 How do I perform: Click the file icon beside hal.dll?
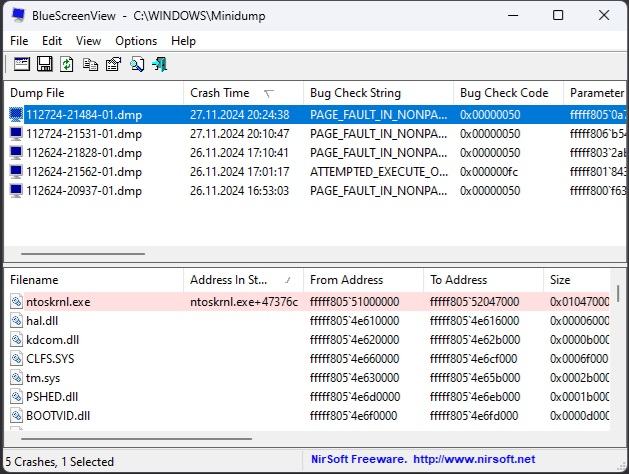(16, 320)
